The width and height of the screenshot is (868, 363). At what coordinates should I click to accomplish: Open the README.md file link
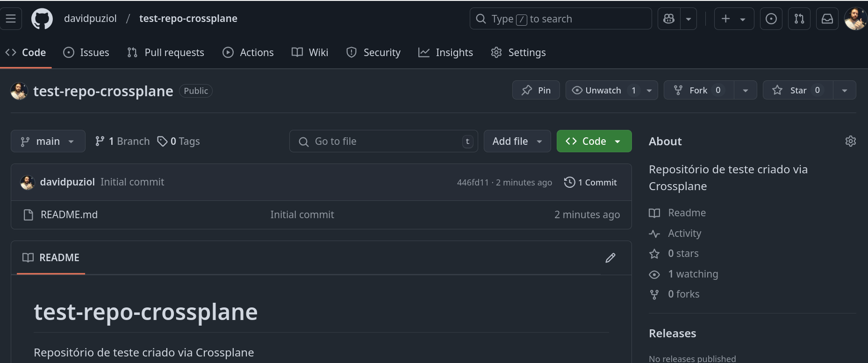click(69, 215)
